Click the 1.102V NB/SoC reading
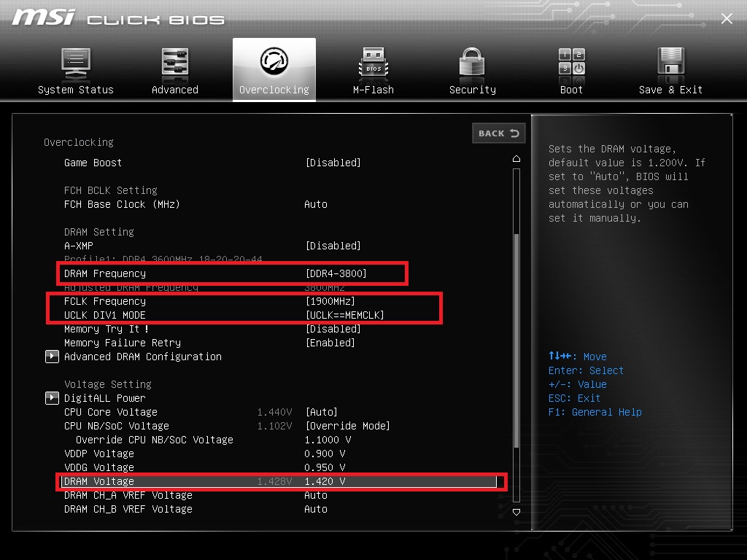Screen dimensions: 747x560 [274, 426]
